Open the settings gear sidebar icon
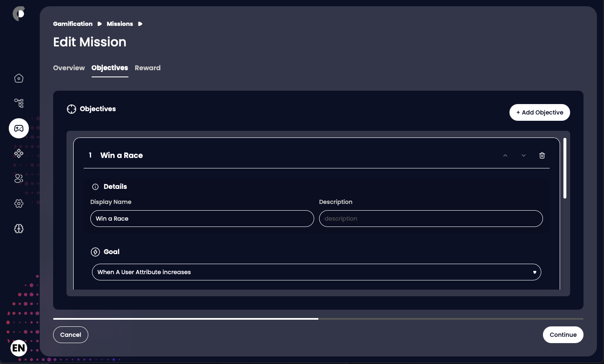The image size is (604, 364). coord(19,204)
